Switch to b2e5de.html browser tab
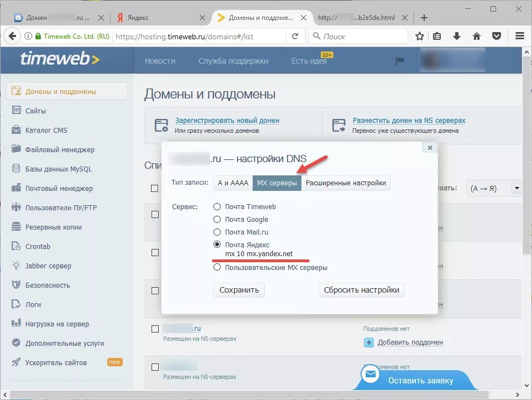Image resolution: width=532 pixels, height=400 pixels. click(357, 18)
